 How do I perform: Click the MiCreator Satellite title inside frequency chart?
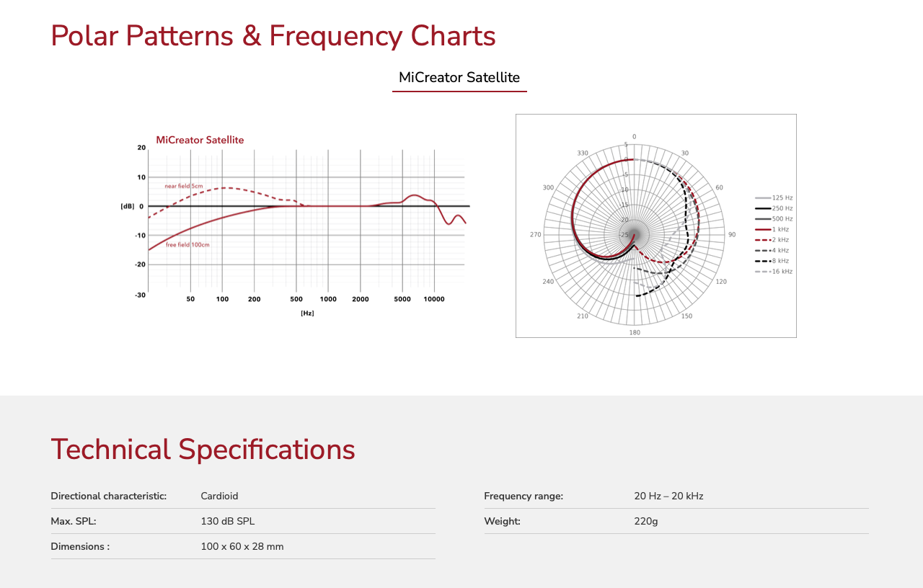pos(200,140)
